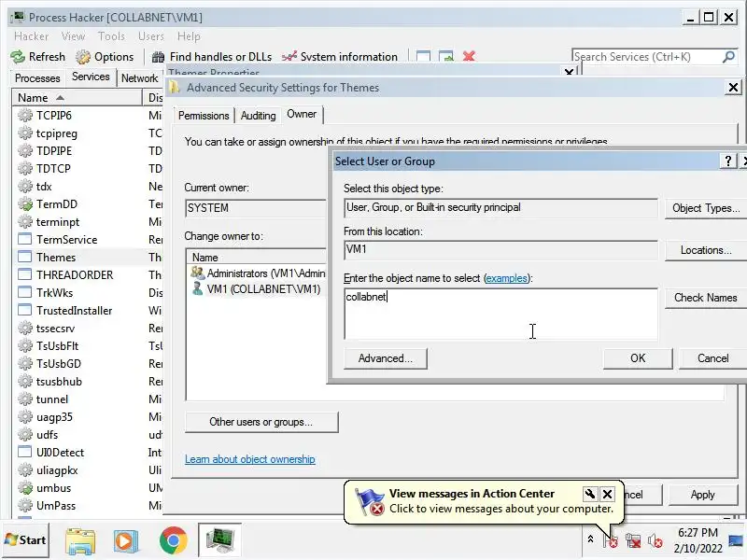Image resolution: width=747 pixels, height=560 pixels.
Task: Click the TermService window icon
Action: (x=25, y=239)
